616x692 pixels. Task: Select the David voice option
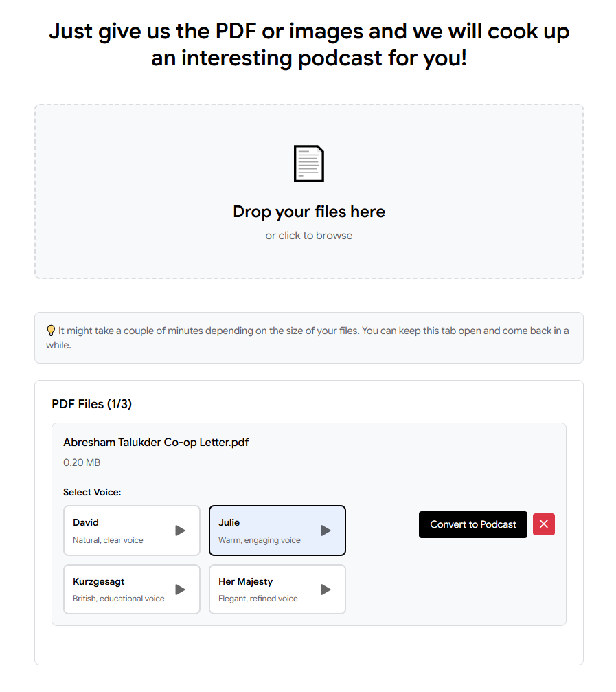[132, 531]
